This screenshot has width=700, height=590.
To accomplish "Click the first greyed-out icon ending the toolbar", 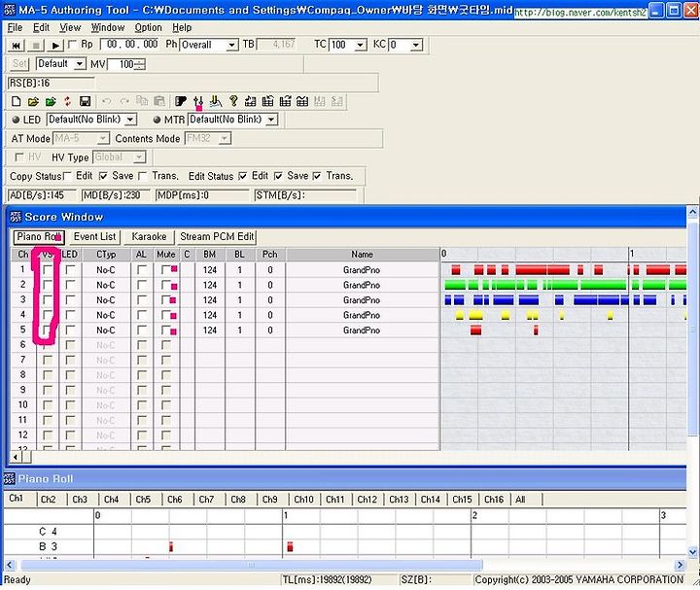I will [319, 101].
